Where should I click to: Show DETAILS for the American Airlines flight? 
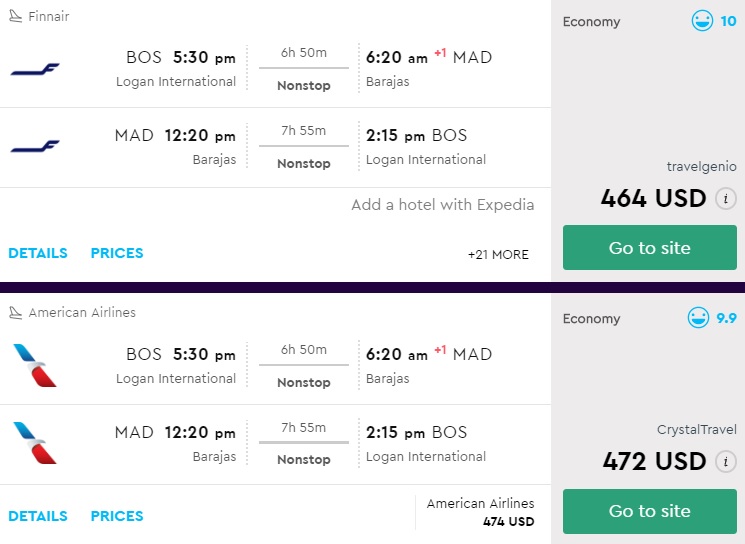[38, 516]
